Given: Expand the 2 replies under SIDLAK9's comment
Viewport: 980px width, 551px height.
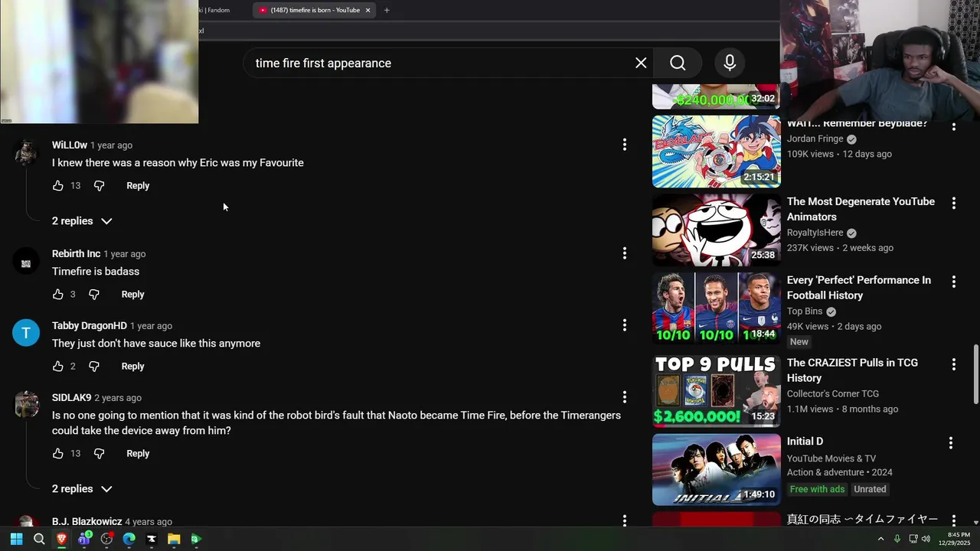Looking at the screenshot, I should (82, 489).
